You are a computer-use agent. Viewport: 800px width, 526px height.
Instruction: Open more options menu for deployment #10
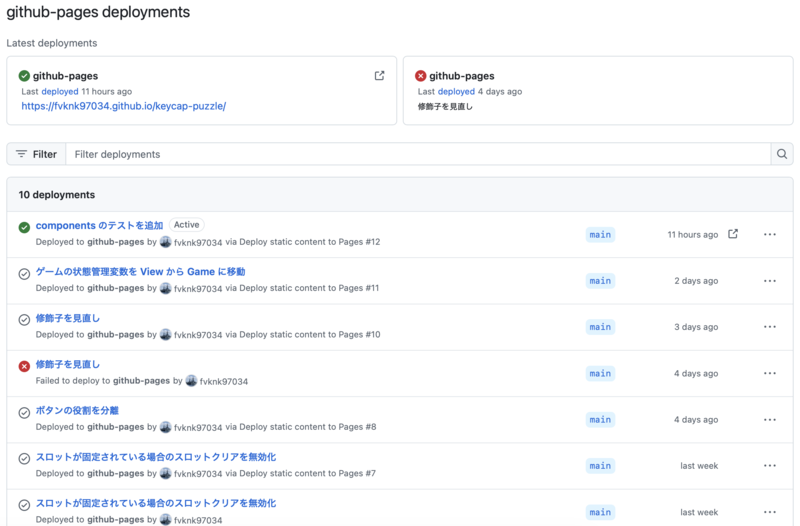770,327
